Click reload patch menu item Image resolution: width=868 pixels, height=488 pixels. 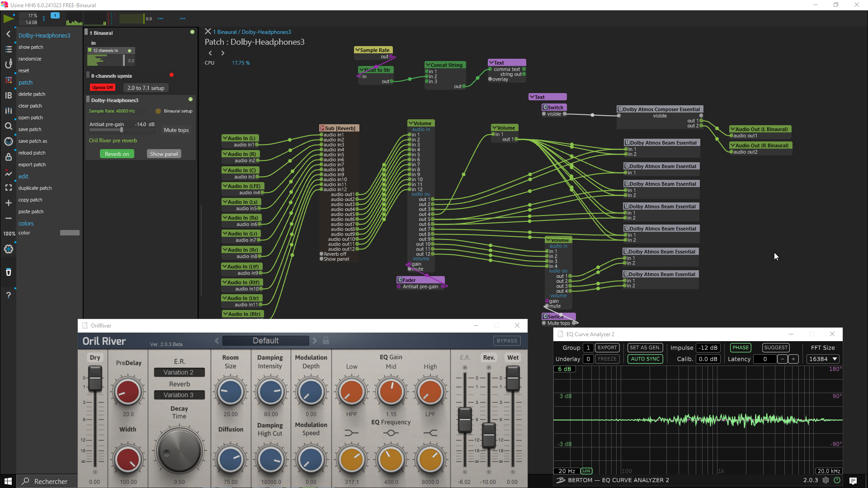coord(32,153)
